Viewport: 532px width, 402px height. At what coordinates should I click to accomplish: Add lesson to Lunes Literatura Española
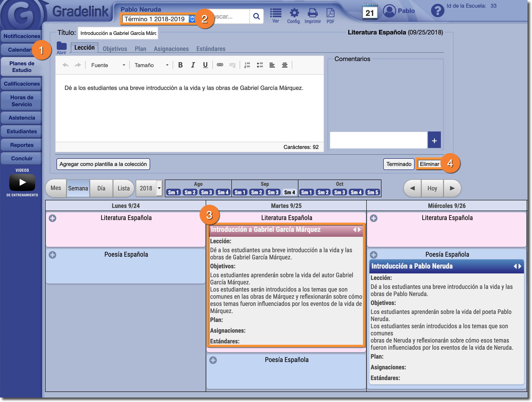pos(52,218)
